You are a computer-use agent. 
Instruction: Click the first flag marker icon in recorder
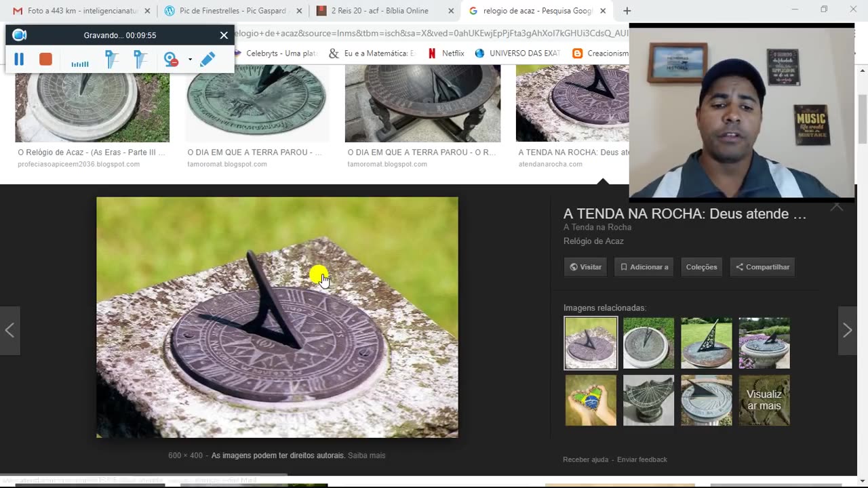[112, 60]
